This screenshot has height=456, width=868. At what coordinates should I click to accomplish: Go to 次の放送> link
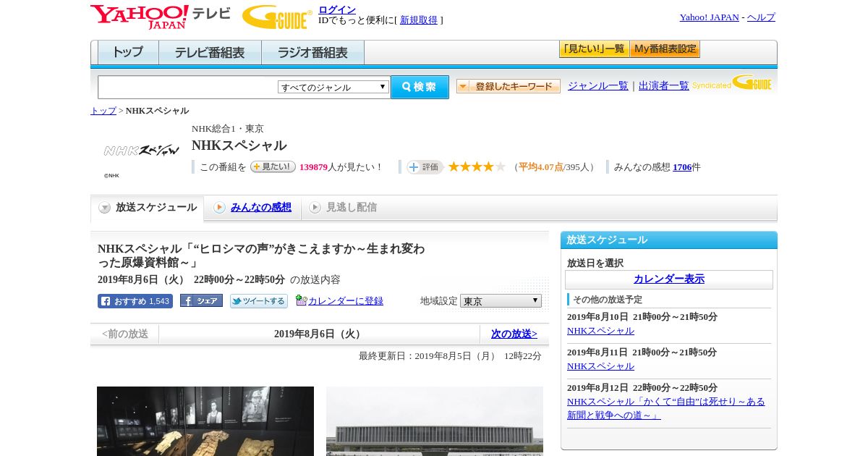pyautogui.click(x=514, y=334)
